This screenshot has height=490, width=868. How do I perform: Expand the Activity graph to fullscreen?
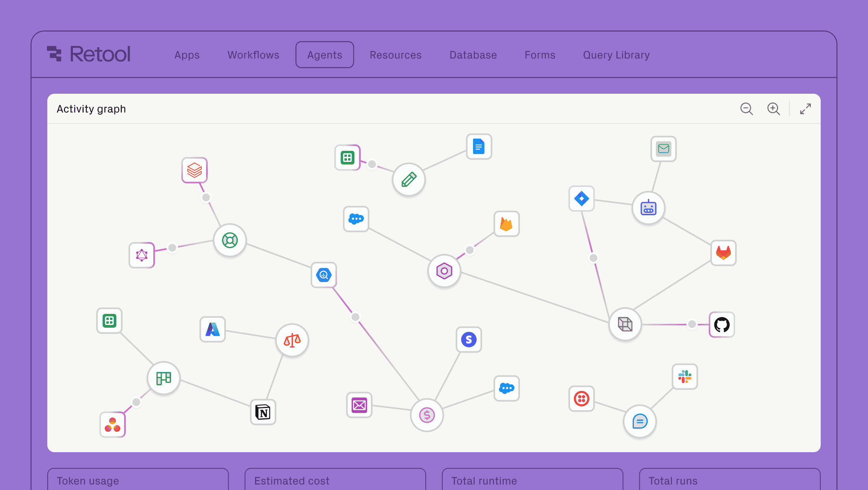(805, 109)
